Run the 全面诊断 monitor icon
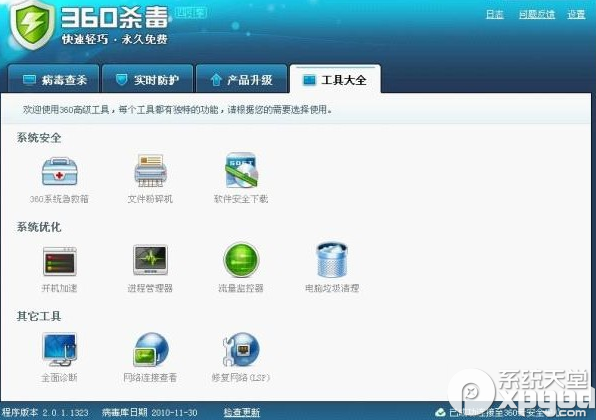Screen dimensions: 596x420 click(x=60, y=349)
